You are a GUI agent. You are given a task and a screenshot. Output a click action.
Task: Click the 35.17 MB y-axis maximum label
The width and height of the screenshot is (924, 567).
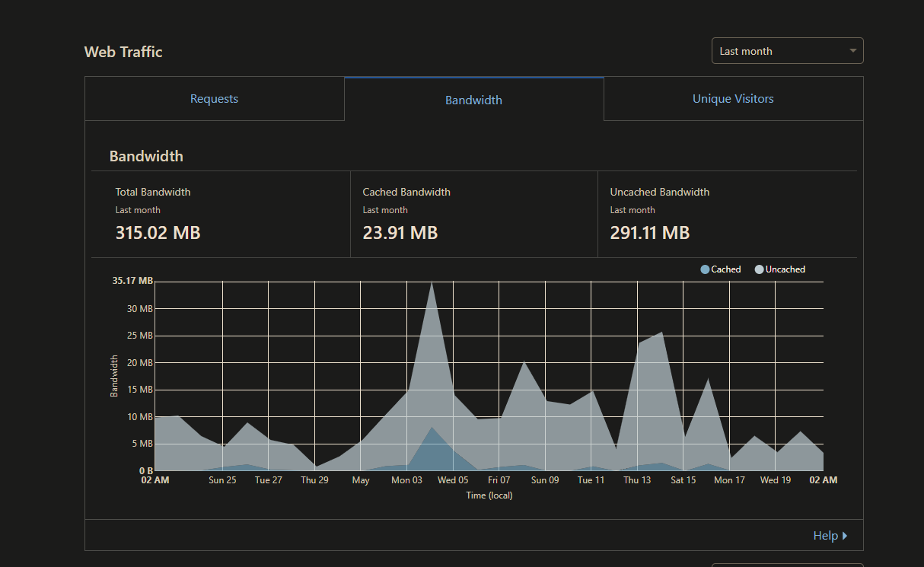(132, 281)
